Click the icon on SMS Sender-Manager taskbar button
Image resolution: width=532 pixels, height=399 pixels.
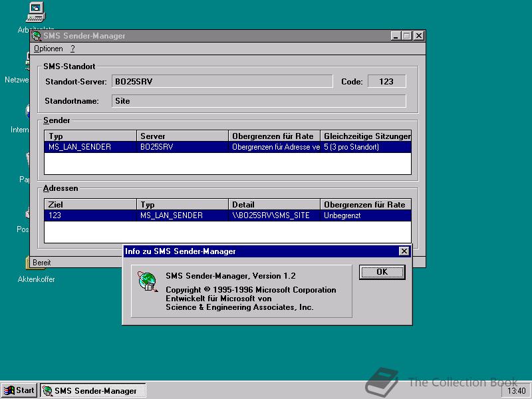[x=48, y=391]
